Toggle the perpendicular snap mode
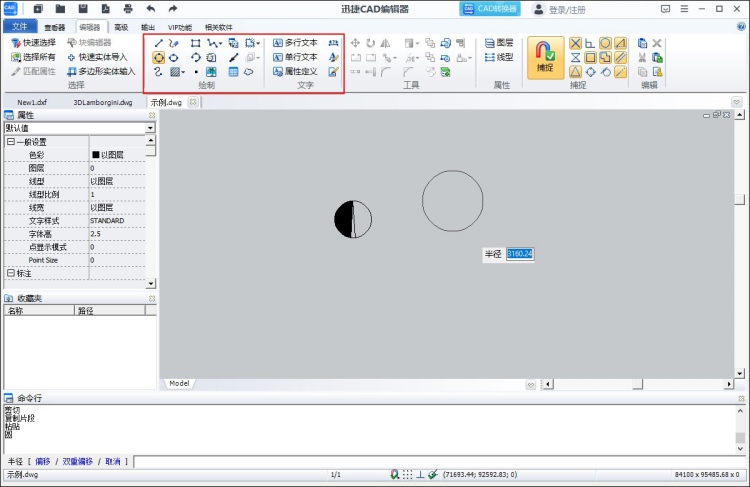This screenshot has height=487, width=750. point(590,44)
